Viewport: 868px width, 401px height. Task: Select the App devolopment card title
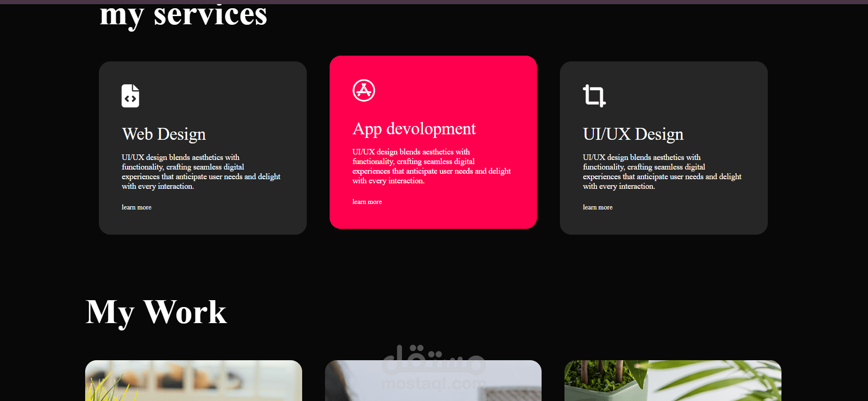pos(414,129)
